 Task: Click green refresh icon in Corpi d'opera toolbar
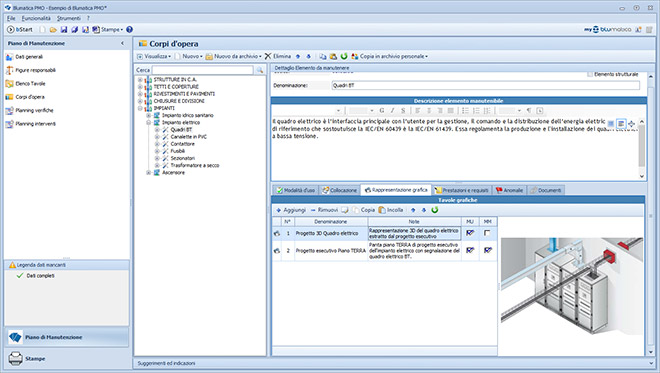pyautogui.click(x=344, y=56)
